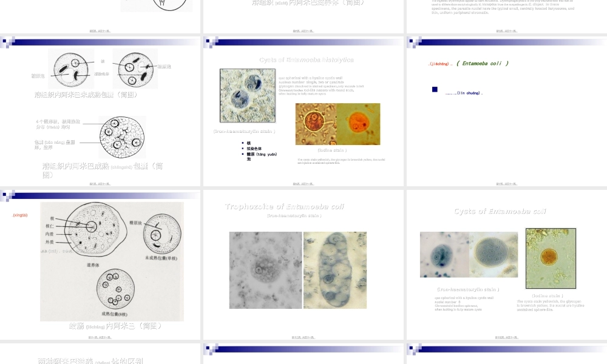607x364 pixels.
Task: Click the round grey-blue Entamoeba coli cyst image
Action: coord(494,255)
